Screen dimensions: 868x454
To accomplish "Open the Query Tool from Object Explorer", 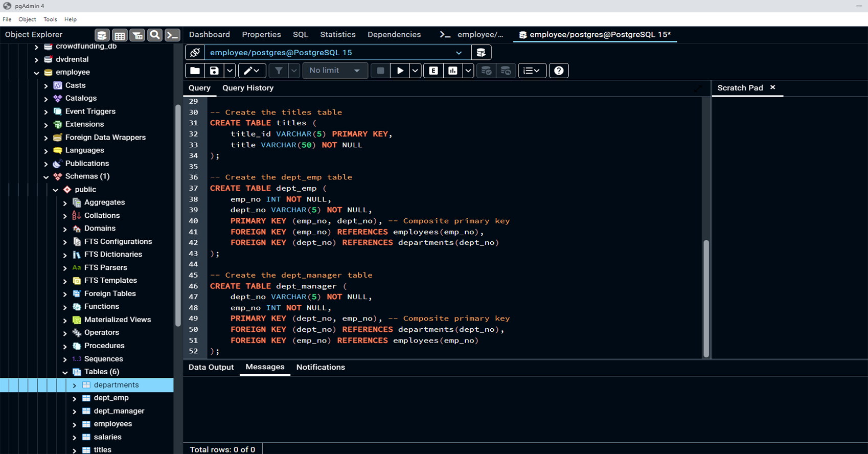I will (102, 35).
